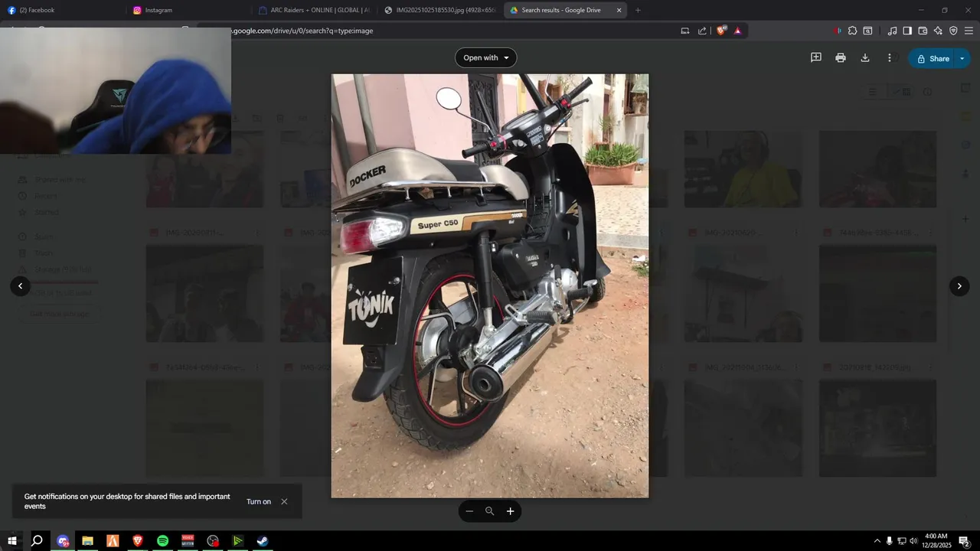Zoom in with the plus button
This screenshot has height=551, width=980.
pyautogui.click(x=511, y=511)
